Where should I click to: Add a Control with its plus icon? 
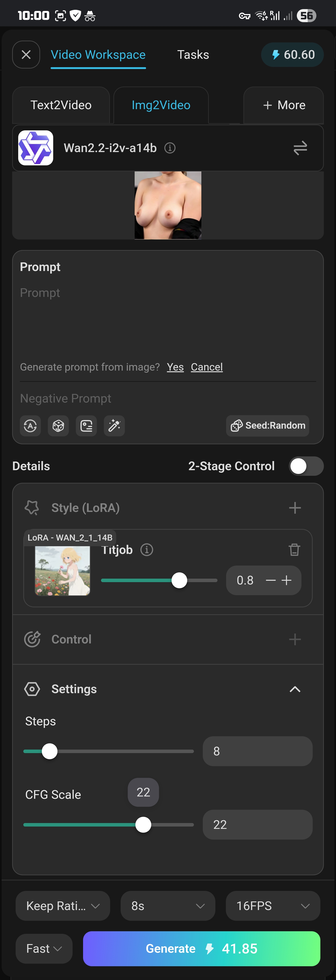pos(294,639)
